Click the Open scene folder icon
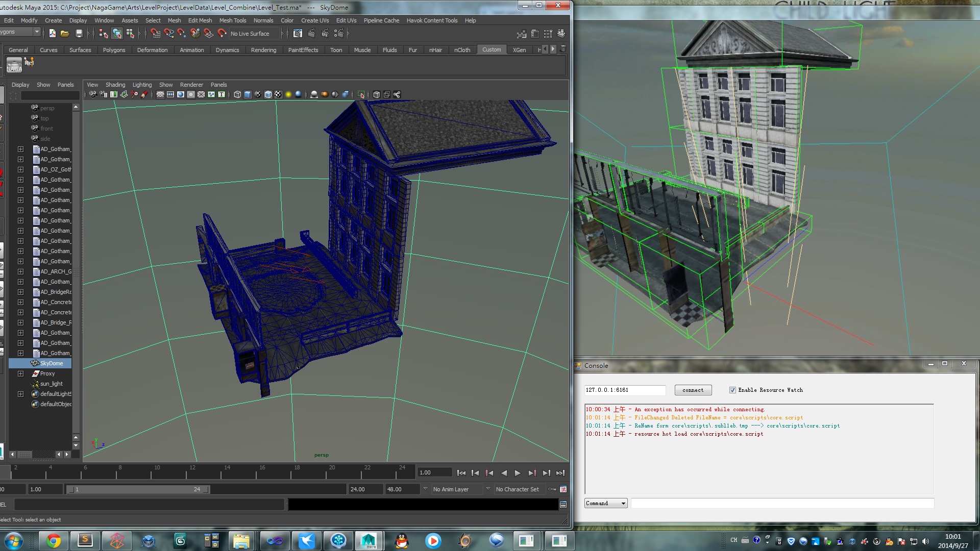The image size is (980, 551). (x=65, y=34)
